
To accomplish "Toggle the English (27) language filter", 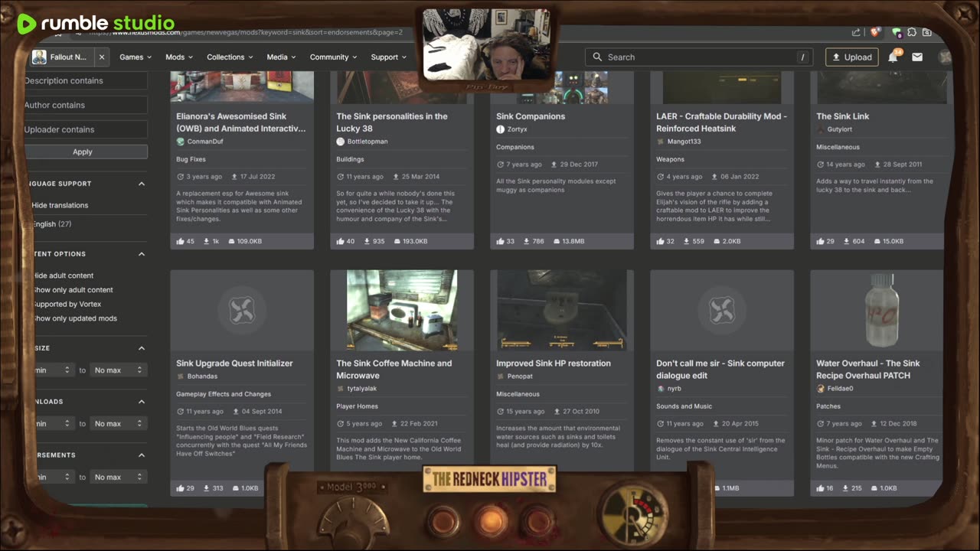I will click(51, 224).
